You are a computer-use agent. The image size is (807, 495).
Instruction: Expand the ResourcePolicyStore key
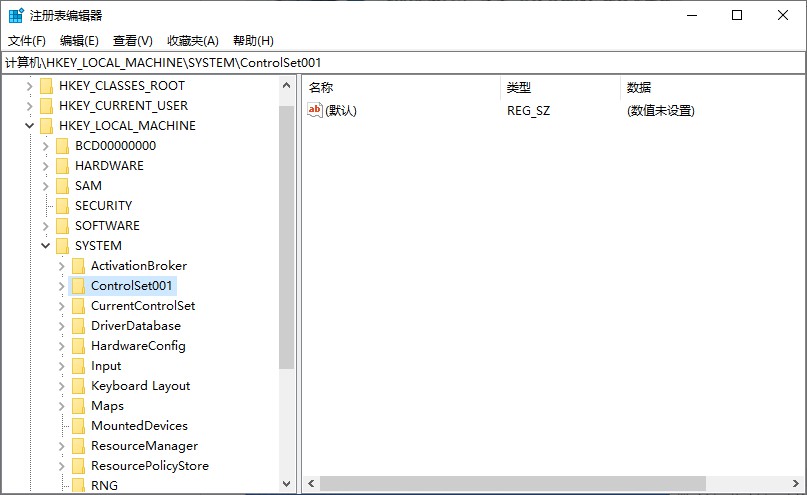click(x=61, y=466)
